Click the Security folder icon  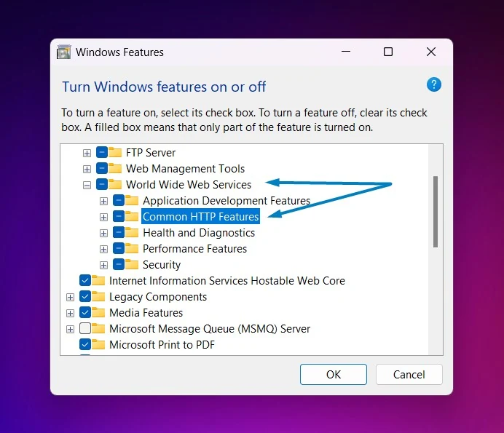[x=132, y=264]
